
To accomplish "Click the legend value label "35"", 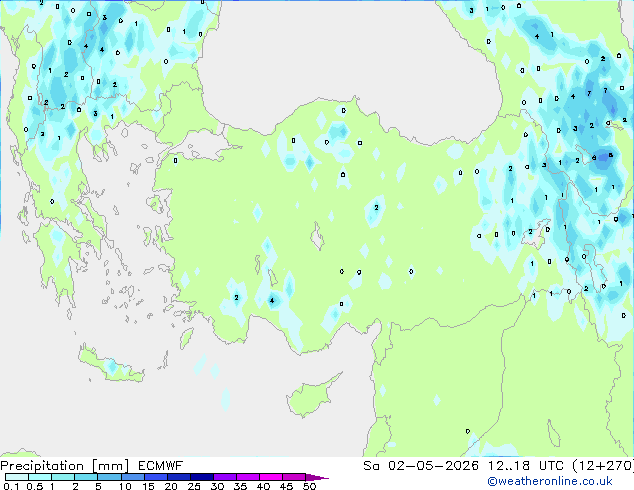I will [x=240, y=486].
